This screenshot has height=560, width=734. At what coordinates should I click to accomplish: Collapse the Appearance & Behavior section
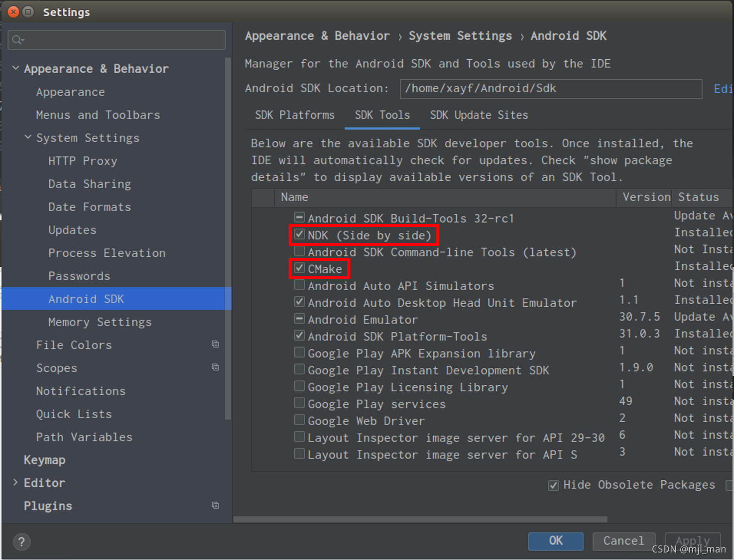click(15, 68)
